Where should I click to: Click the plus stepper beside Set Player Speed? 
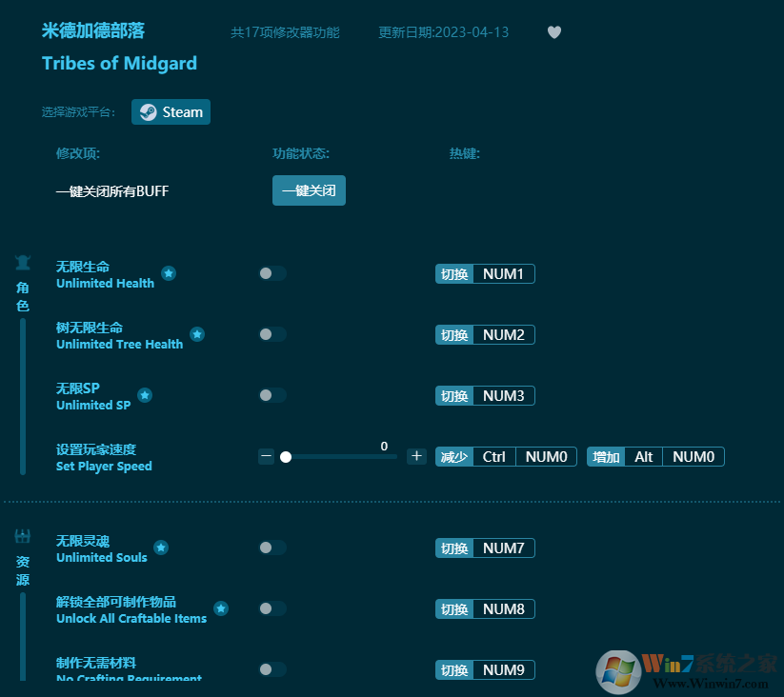click(x=416, y=456)
